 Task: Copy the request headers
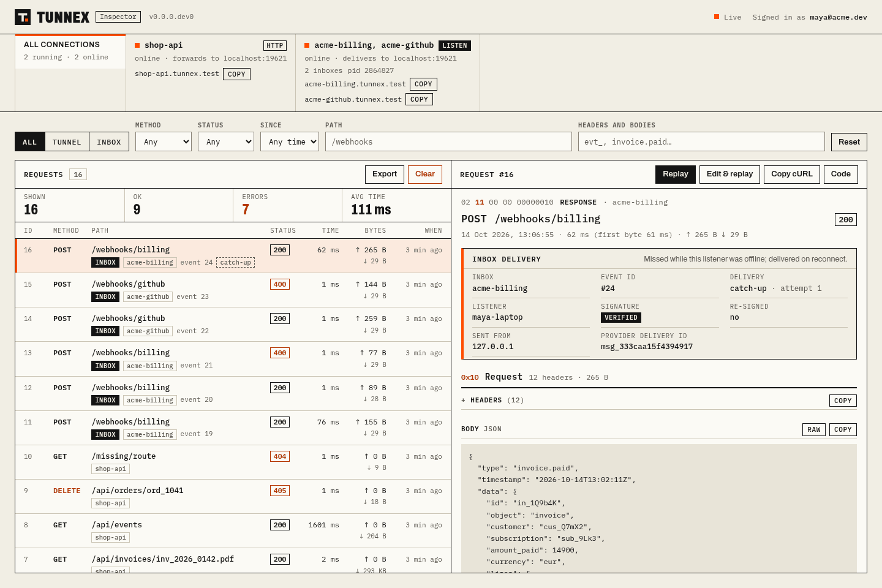pyautogui.click(x=843, y=401)
